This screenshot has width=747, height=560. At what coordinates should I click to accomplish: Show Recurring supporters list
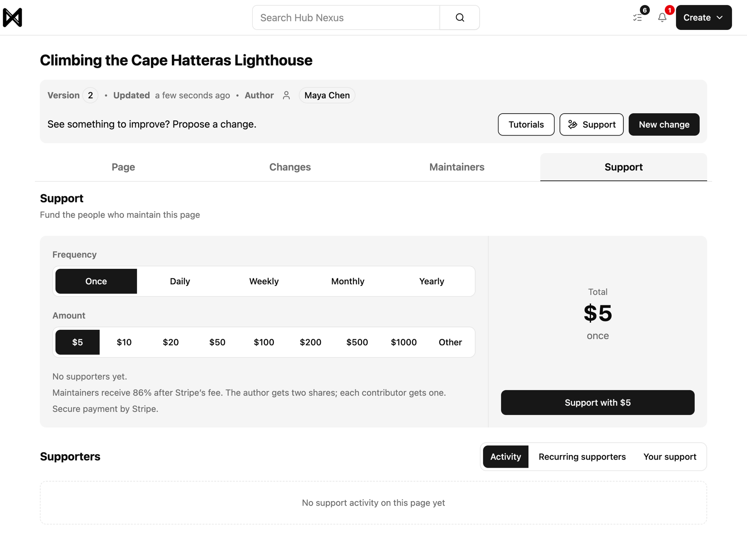coord(582,457)
